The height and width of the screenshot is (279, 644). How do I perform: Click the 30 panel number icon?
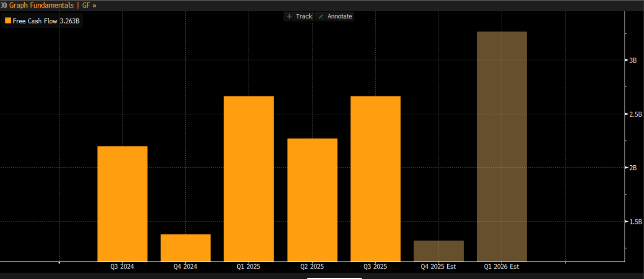coord(3,5)
